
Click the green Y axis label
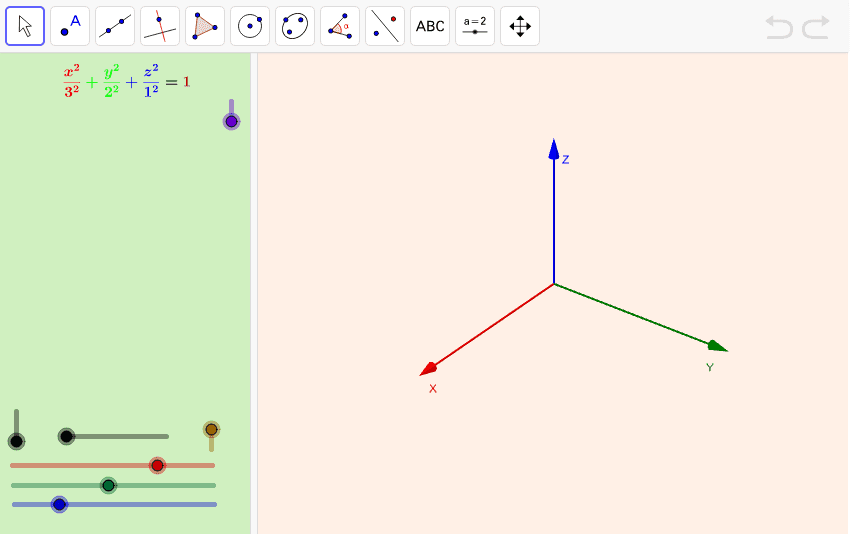[710, 367]
